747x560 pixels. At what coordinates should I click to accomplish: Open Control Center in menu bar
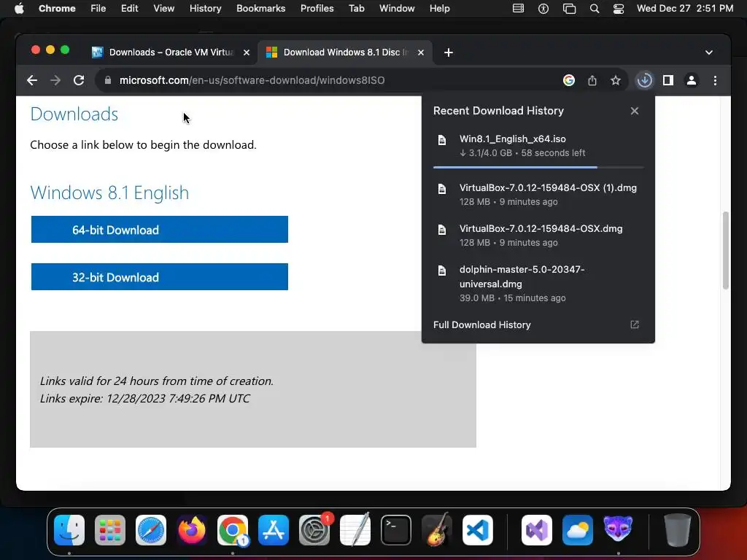pyautogui.click(x=619, y=9)
